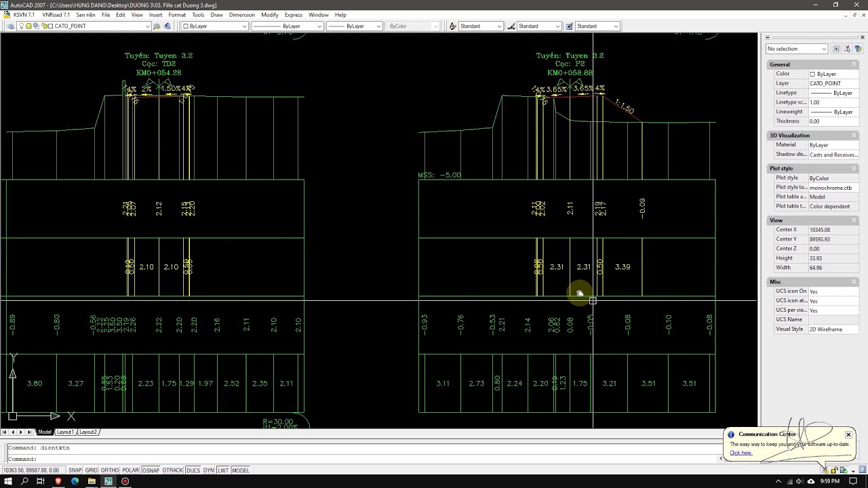Toggle POLAR tracking in status bar

coord(130,470)
